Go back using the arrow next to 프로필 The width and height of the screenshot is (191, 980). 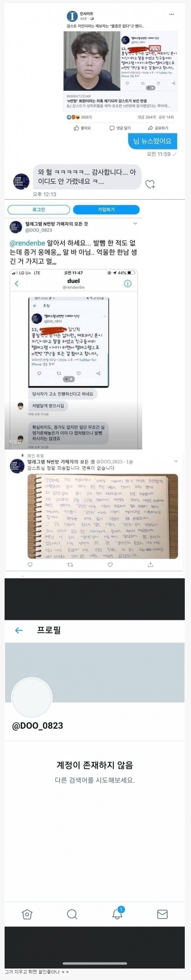click(x=19, y=630)
